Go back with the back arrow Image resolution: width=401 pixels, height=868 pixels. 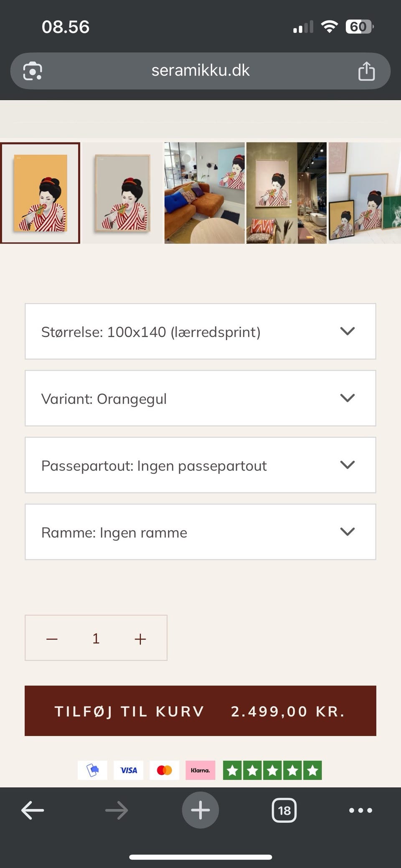click(33, 810)
